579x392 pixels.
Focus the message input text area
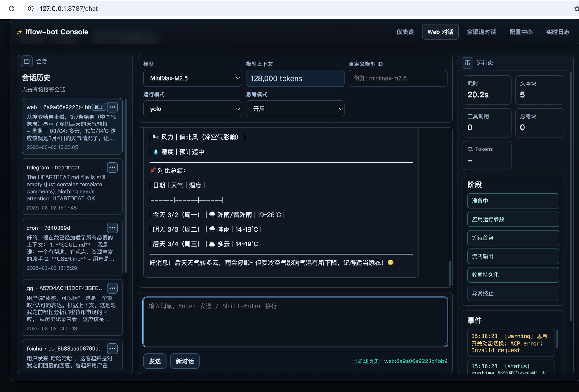click(295, 322)
